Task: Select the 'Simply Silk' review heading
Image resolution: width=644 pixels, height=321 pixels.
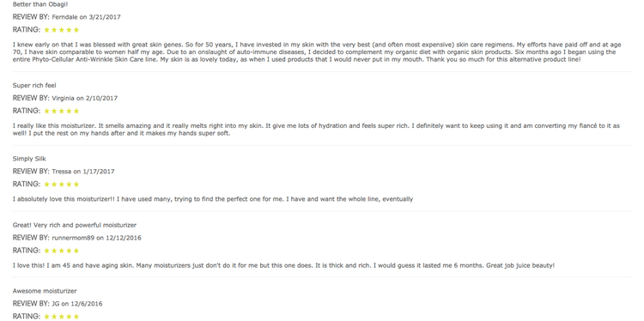Action: [x=29, y=159]
